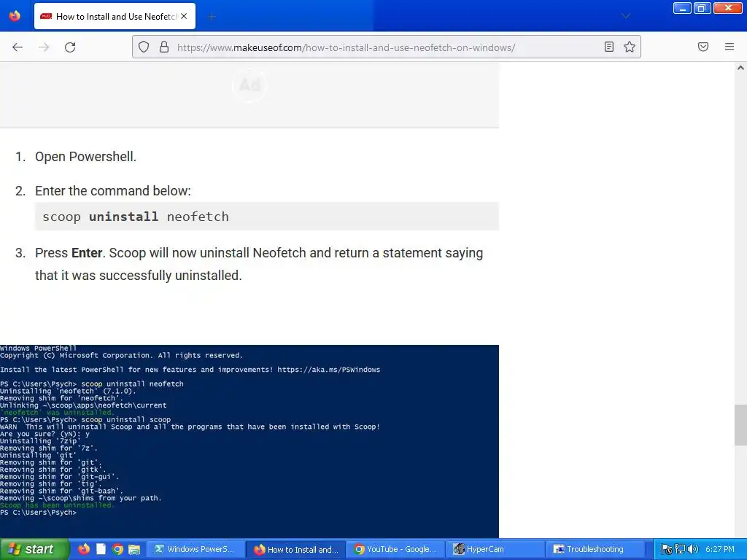The image size is (747, 560).
Task: Restore down the Firefox window
Action: click(703, 8)
